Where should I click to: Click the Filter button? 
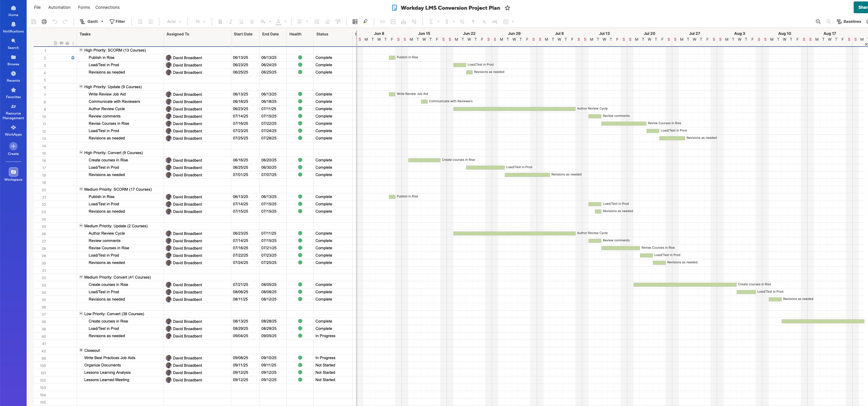(117, 22)
